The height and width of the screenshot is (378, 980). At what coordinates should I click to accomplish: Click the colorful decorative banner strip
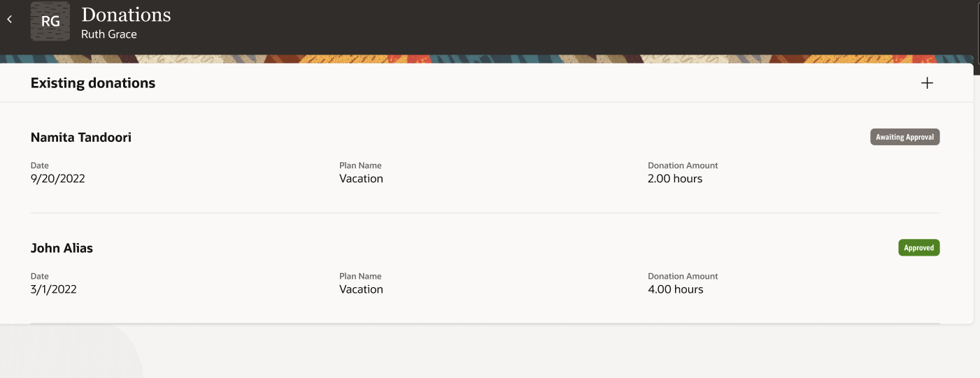(490, 59)
